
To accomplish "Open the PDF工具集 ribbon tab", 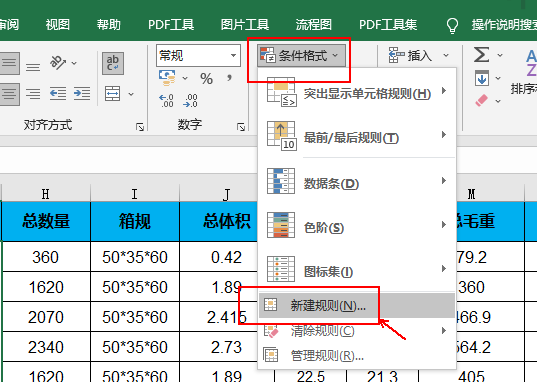I will (x=388, y=25).
